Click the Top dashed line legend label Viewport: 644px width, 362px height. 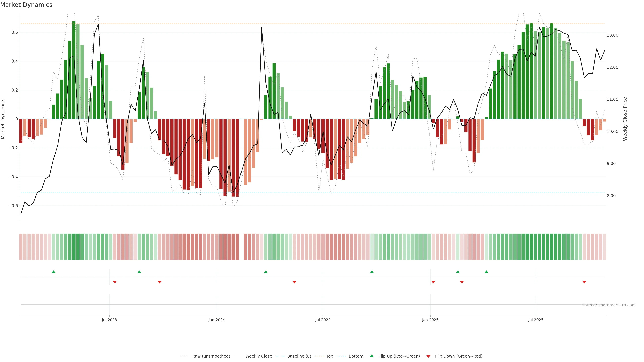(330, 356)
